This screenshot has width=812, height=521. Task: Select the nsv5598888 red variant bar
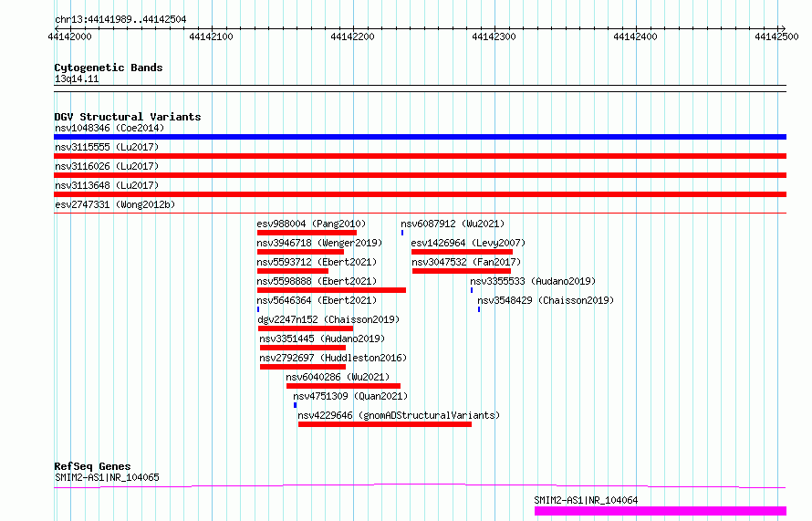click(x=331, y=290)
